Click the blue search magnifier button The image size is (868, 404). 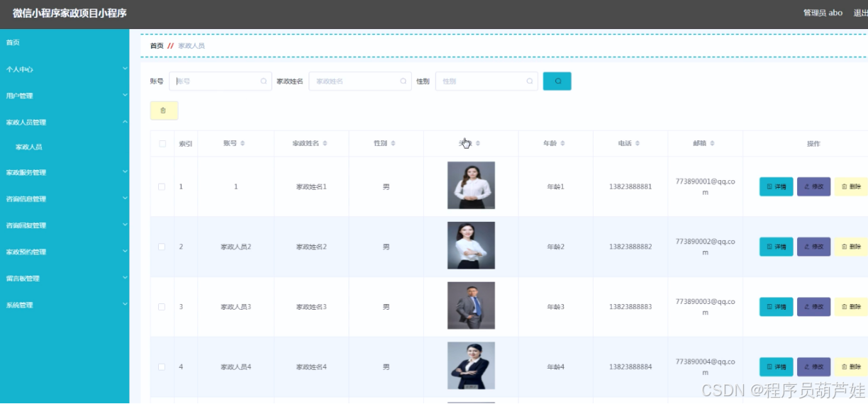[557, 82]
